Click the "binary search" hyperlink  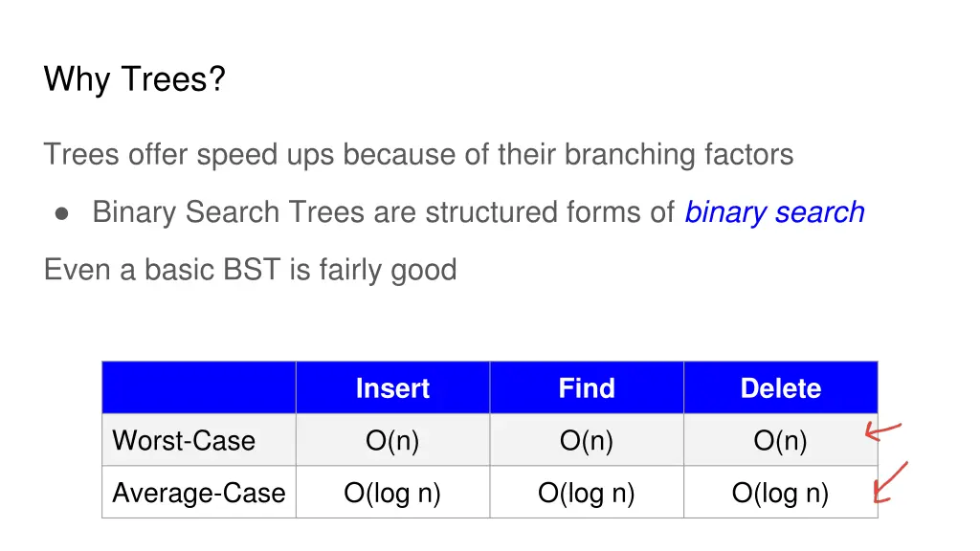coord(774,212)
